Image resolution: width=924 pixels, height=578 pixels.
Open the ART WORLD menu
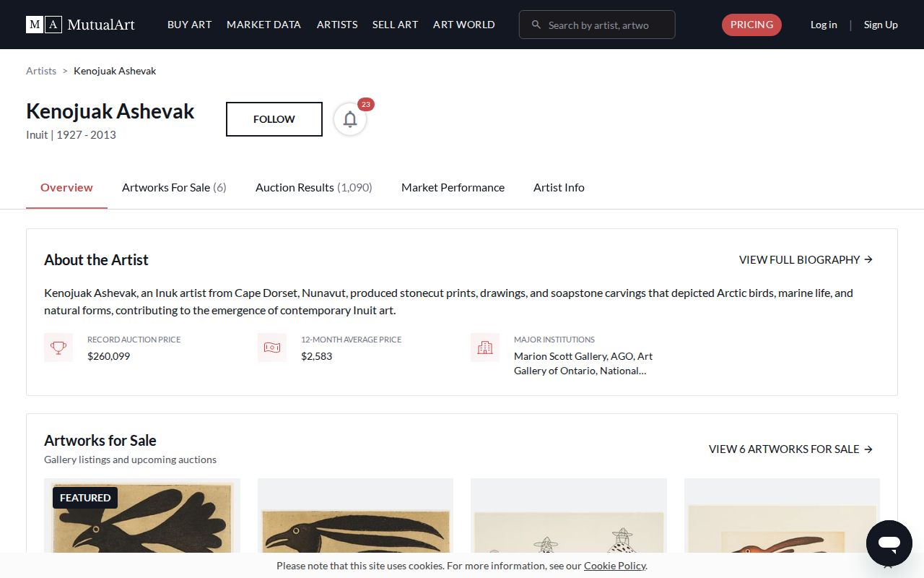[464, 25]
